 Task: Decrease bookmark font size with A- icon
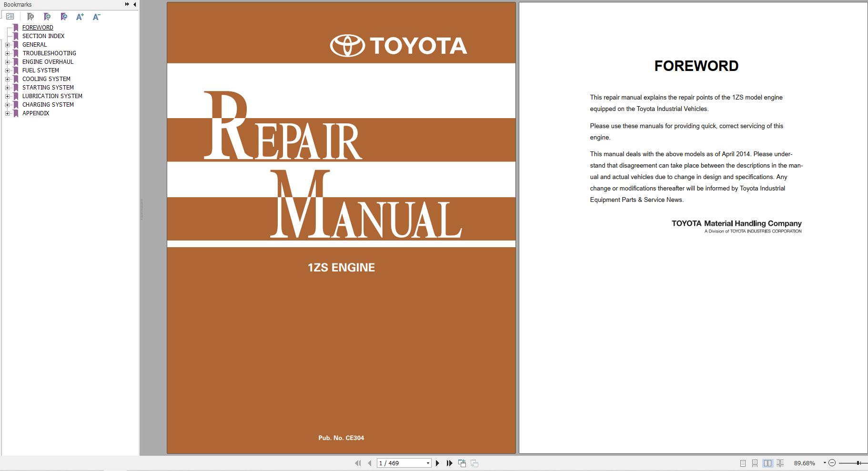(96, 17)
